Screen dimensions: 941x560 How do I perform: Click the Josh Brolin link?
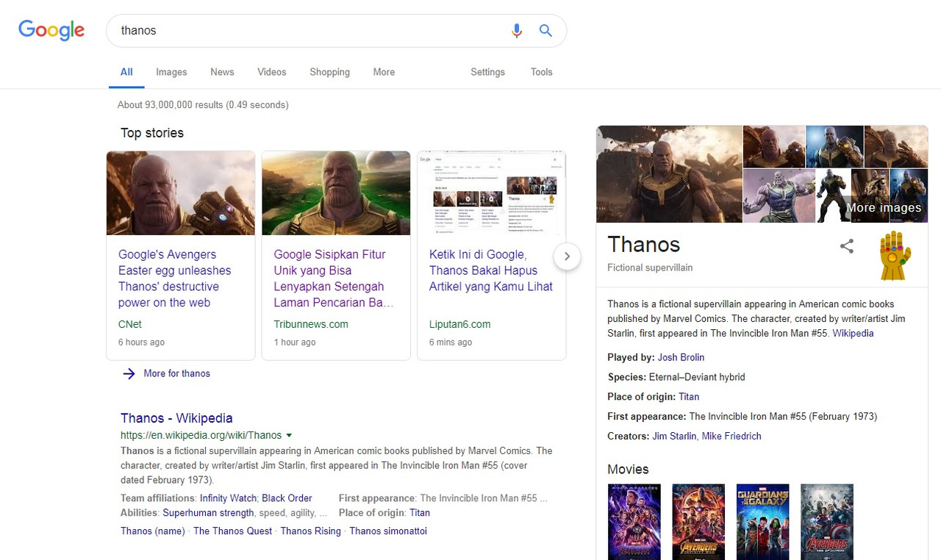tap(681, 357)
